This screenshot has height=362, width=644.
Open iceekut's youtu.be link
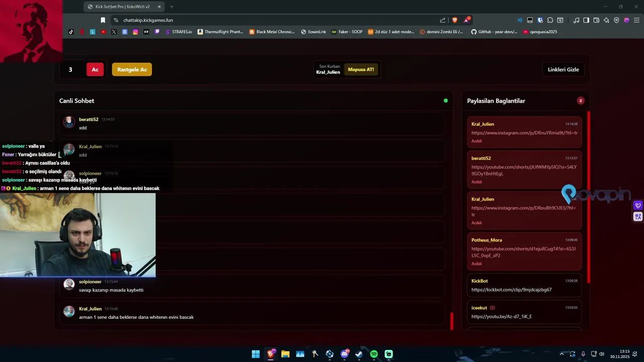(x=502, y=316)
